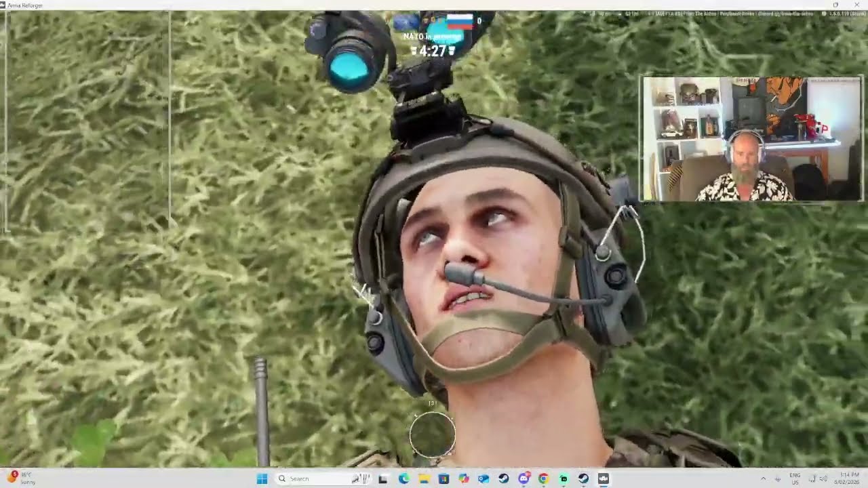Click the 4:27 match timer
This screenshot has width=868, height=488.
point(433,51)
